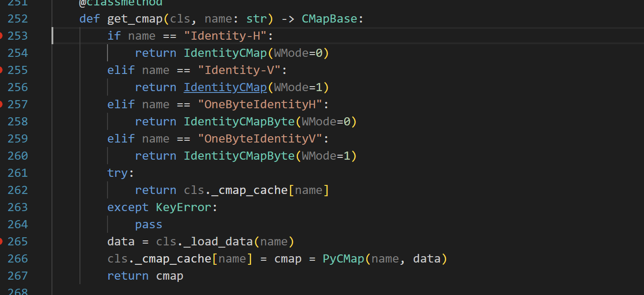Disable the breakpoint beside line 257
Viewport: 644px width, 295px height.
(x=1, y=104)
